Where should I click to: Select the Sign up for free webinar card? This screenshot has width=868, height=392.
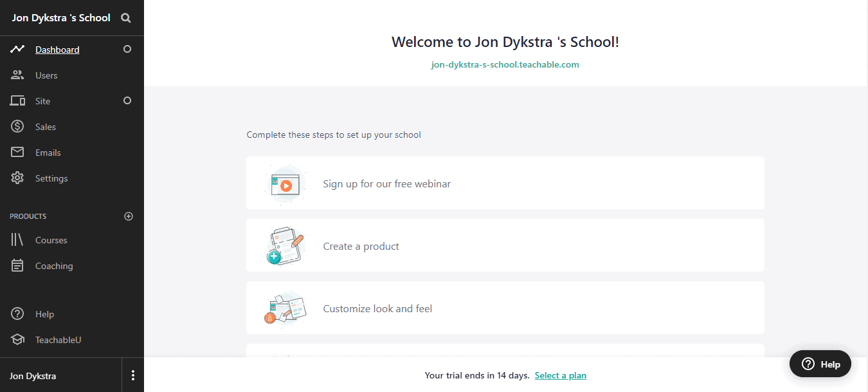point(505,183)
